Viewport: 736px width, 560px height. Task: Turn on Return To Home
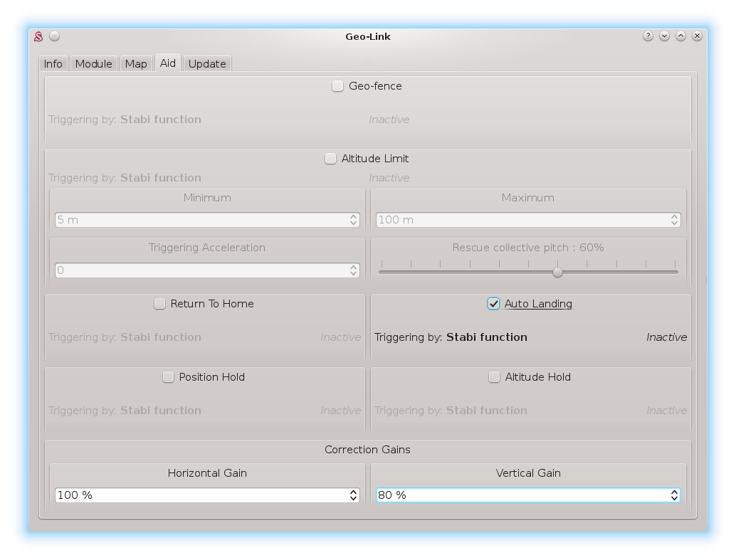tap(160, 304)
